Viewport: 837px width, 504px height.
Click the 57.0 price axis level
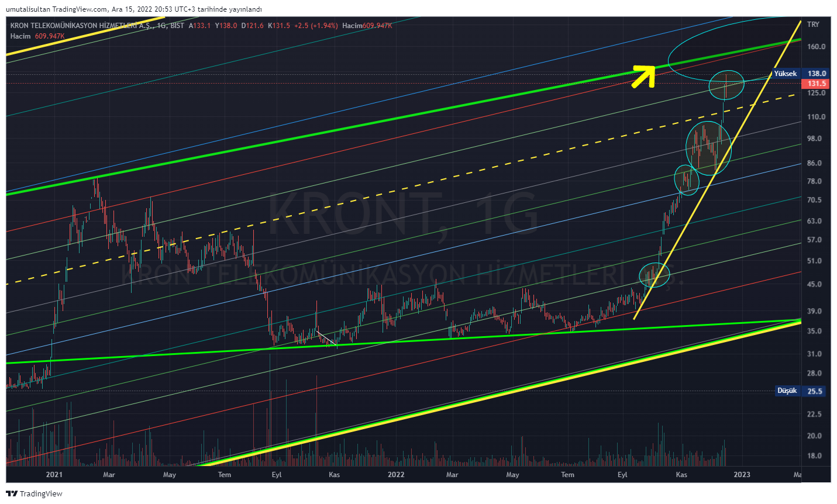(814, 240)
